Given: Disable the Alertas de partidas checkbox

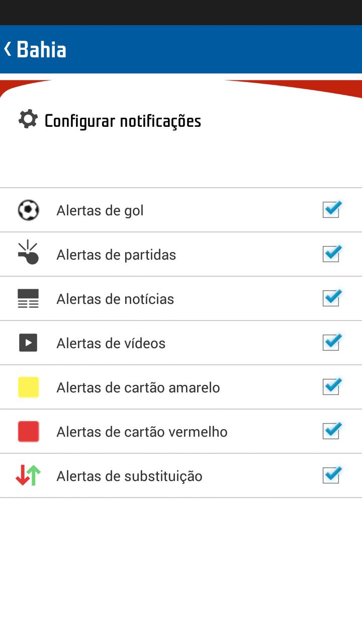Looking at the screenshot, I should (x=332, y=254).
